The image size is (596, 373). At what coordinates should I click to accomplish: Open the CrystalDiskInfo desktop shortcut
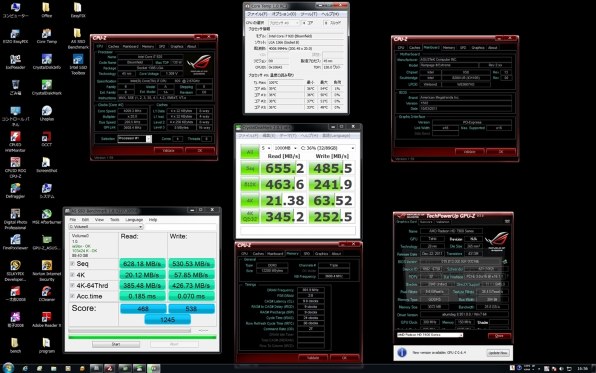(x=47, y=62)
